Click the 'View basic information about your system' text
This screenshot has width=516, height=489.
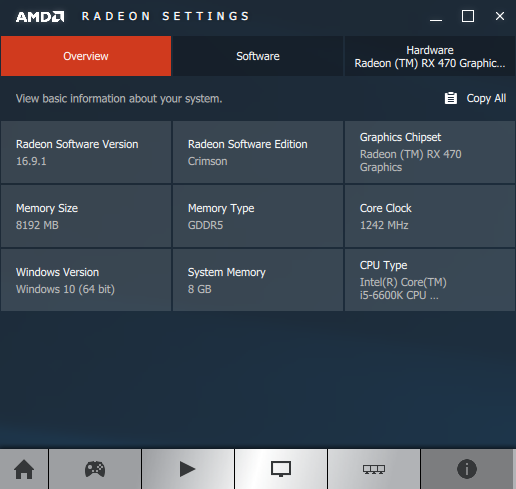point(119,99)
